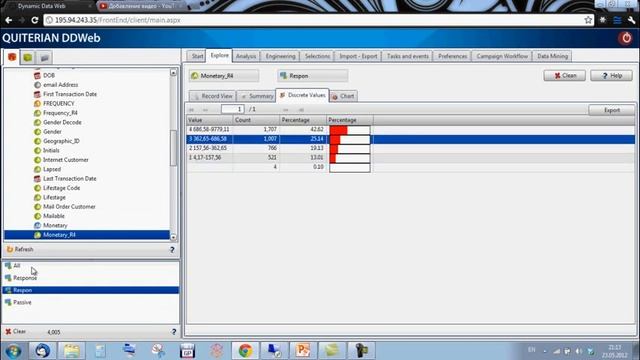The width and height of the screenshot is (640, 360).
Task: Open the Import - Export tab
Action: pos(358,56)
